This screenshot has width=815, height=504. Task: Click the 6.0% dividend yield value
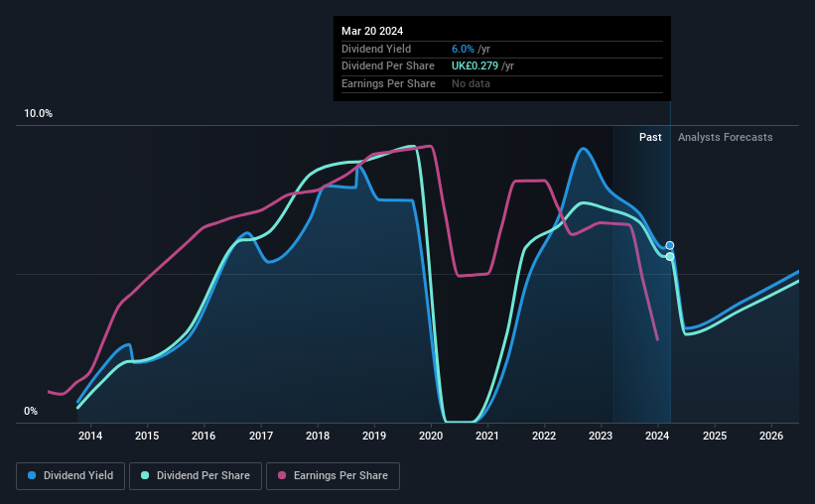463,49
